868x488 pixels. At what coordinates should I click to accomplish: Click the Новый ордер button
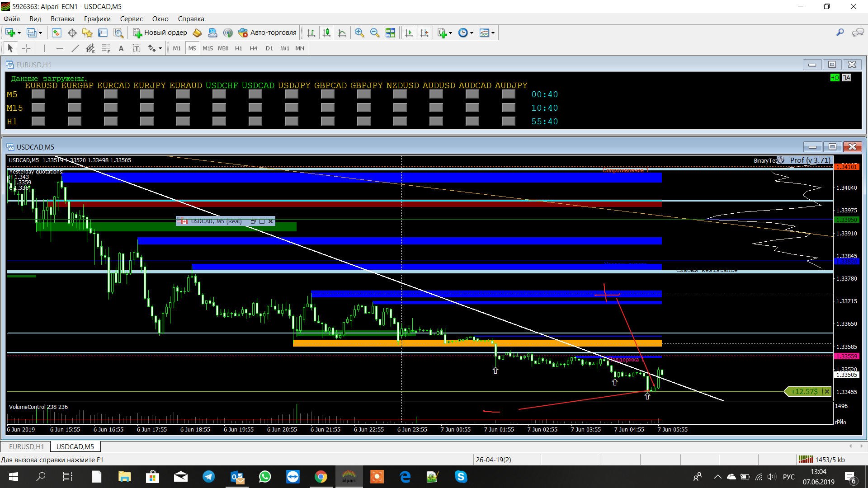pyautogui.click(x=160, y=33)
